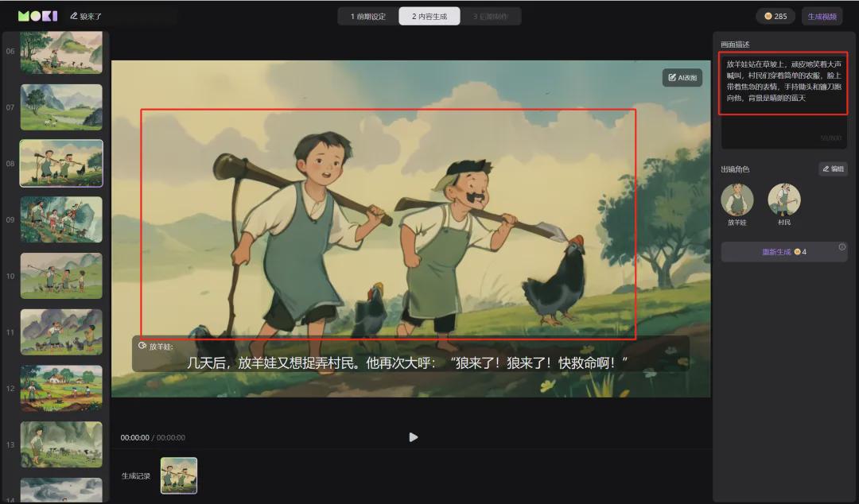The height and width of the screenshot is (504, 859).
Task: Click the 编辑 icon in the 出镜角色 panel
Action: point(832,169)
